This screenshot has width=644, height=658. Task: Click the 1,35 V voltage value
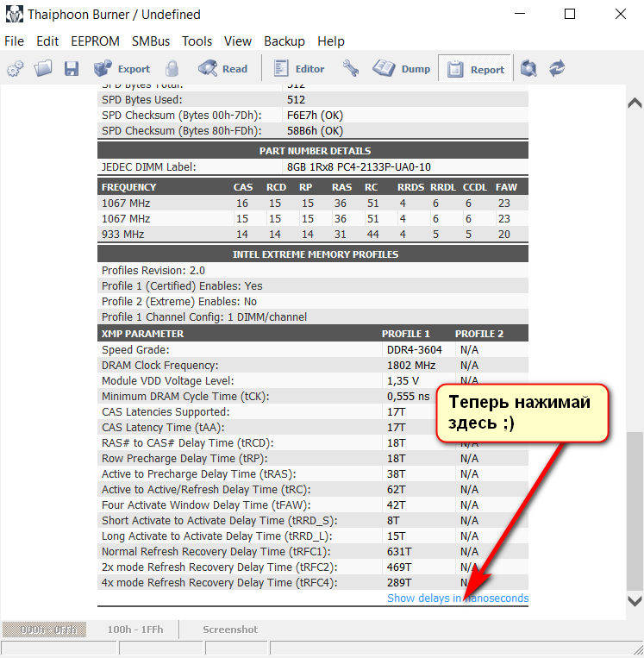click(403, 380)
